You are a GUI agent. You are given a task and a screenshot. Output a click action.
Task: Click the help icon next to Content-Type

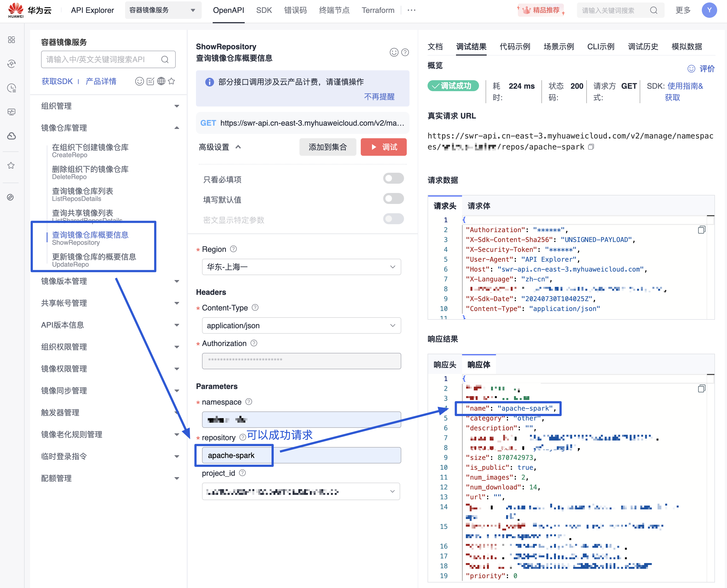(255, 307)
